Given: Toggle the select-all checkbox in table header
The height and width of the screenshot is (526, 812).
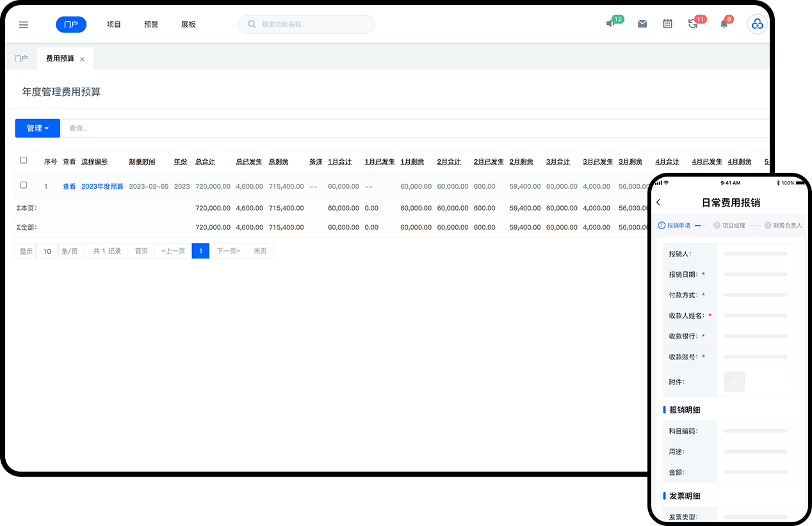Looking at the screenshot, I should 24,161.
